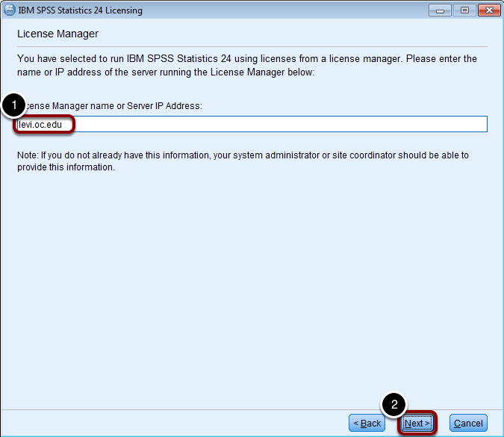Click the 'Server IP Address:' field label
This screenshot has height=437, width=504.
[x=164, y=106]
